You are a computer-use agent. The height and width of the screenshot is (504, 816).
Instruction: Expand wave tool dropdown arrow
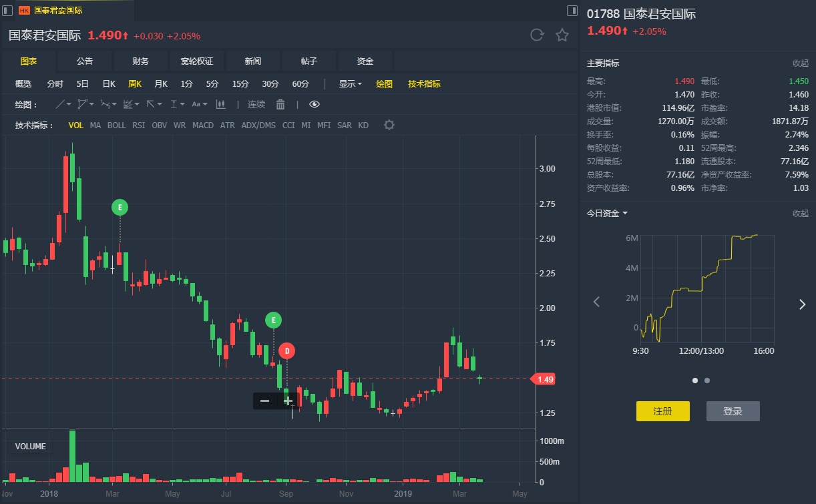coord(114,105)
